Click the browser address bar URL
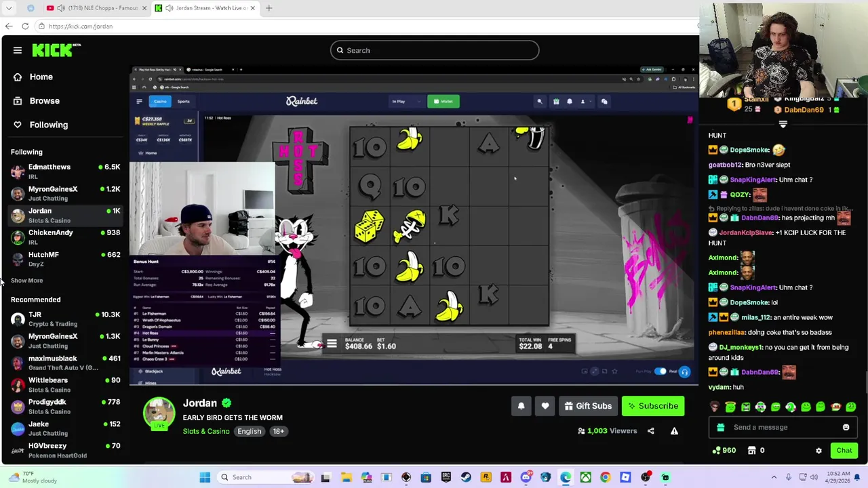 (x=80, y=26)
